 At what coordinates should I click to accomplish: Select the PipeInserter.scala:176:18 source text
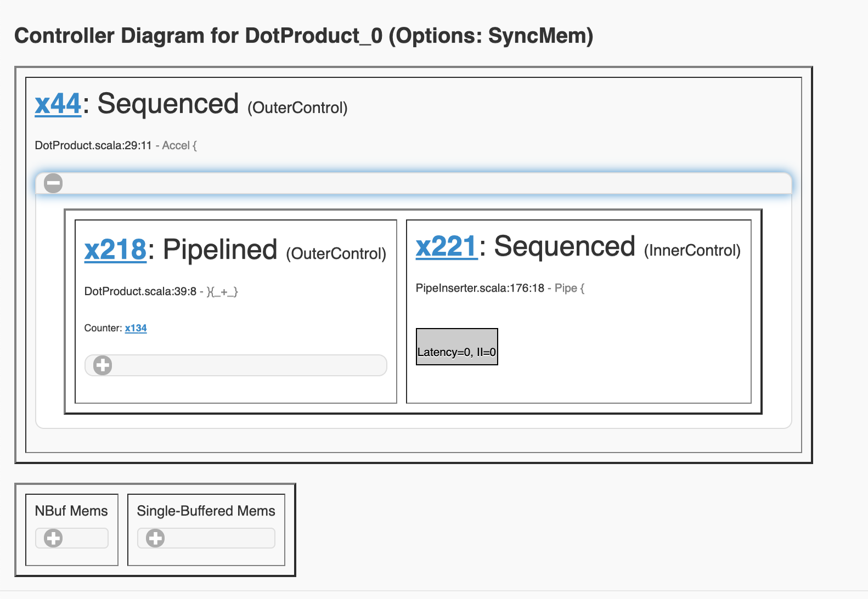(x=480, y=288)
